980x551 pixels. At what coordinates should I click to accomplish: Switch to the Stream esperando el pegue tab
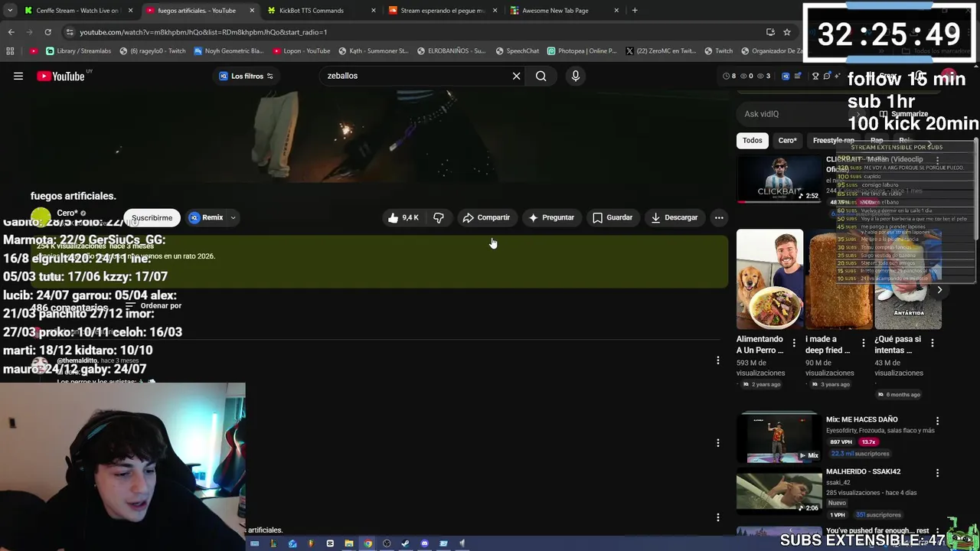(x=443, y=11)
